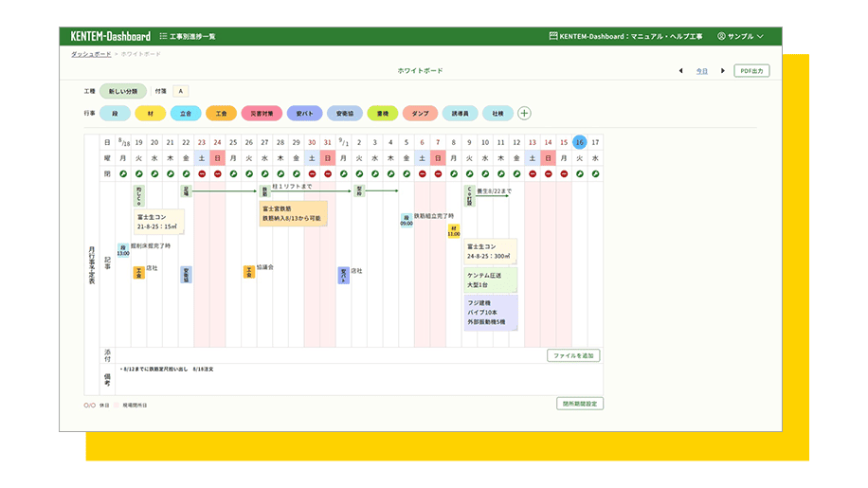This screenshot has width=868, height=488.
Task: Pick the salmon ダンプ event tag
Action: [420, 114]
